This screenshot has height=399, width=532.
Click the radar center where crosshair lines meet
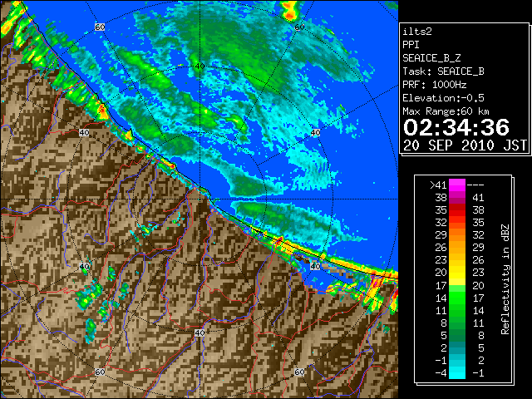(x=199, y=199)
